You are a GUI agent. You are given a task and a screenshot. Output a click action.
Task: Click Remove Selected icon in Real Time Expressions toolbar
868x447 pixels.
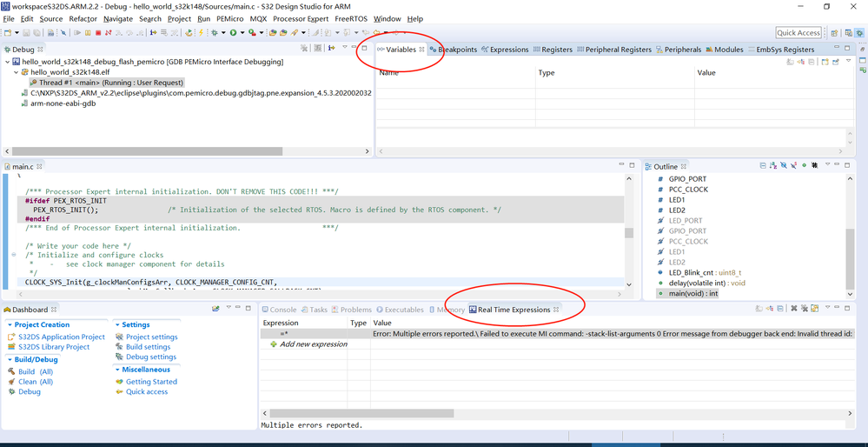pos(794,309)
